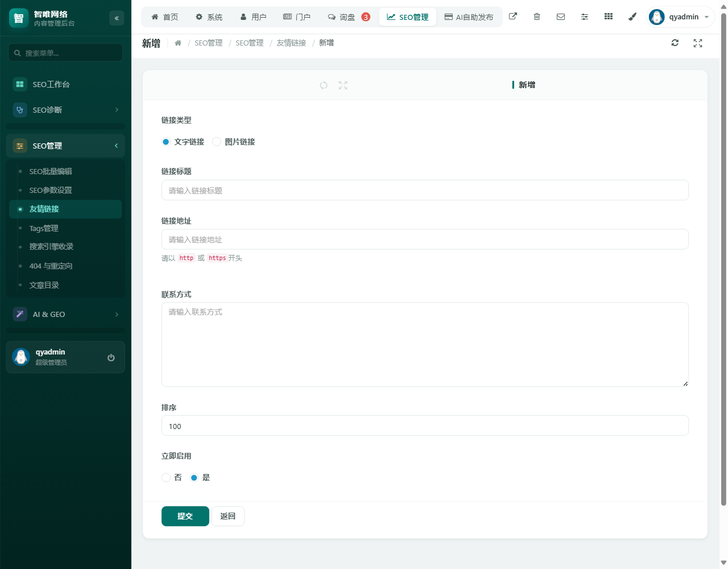Click the 智唯网络 logo icon
Screen dimensions: 728x569
19,18
